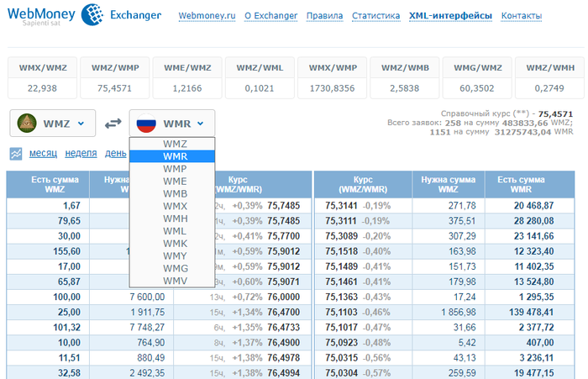Click the Есть сумма WMR column header
Viewport: 588px width, 379px height.
529,184
